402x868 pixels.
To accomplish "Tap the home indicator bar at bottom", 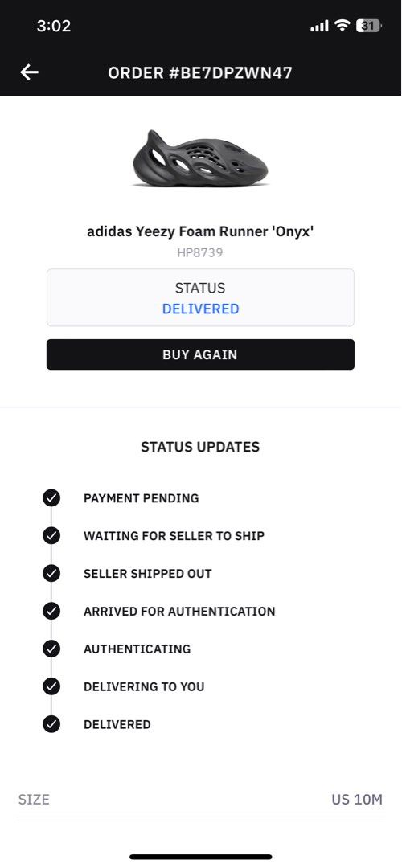I will pyautogui.click(x=201, y=857).
